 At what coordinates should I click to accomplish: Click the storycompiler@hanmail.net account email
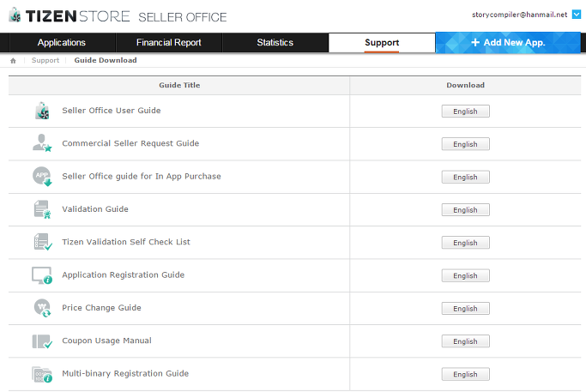[x=519, y=15]
